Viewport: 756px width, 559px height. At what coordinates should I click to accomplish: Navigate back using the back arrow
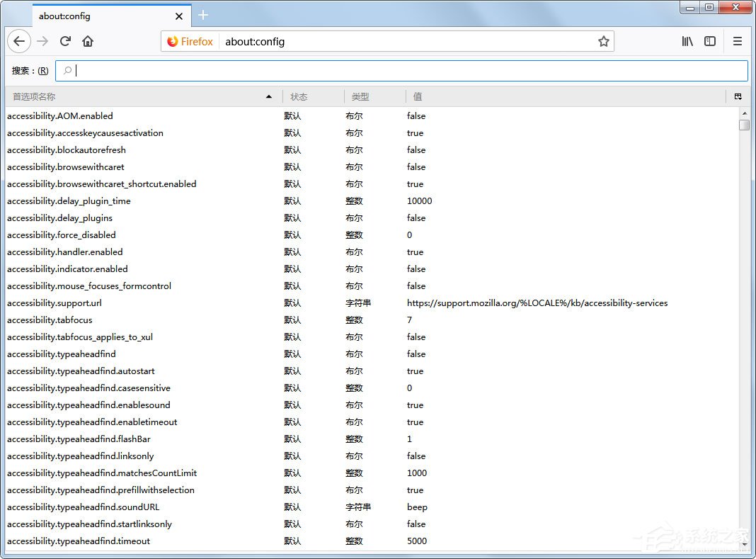pyautogui.click(x=18, y=41)
